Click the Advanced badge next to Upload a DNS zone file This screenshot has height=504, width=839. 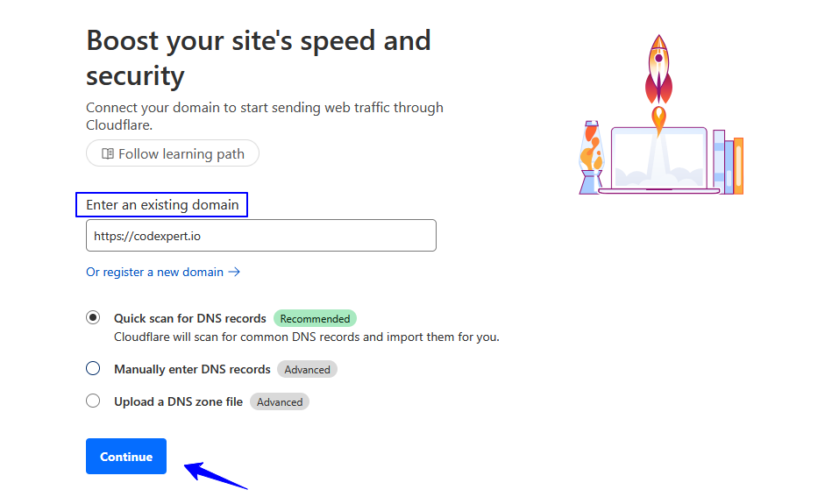click(280, 401)
